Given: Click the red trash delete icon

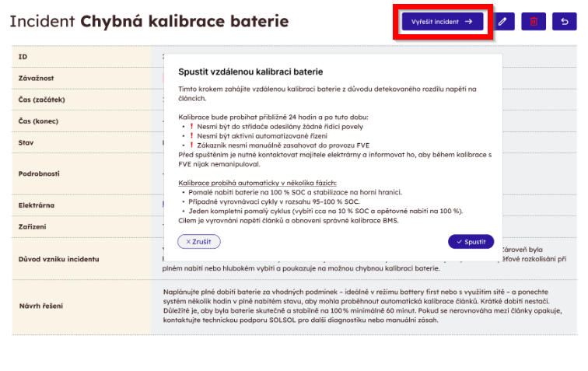Looking at the screenshot, I should [534, 21].
